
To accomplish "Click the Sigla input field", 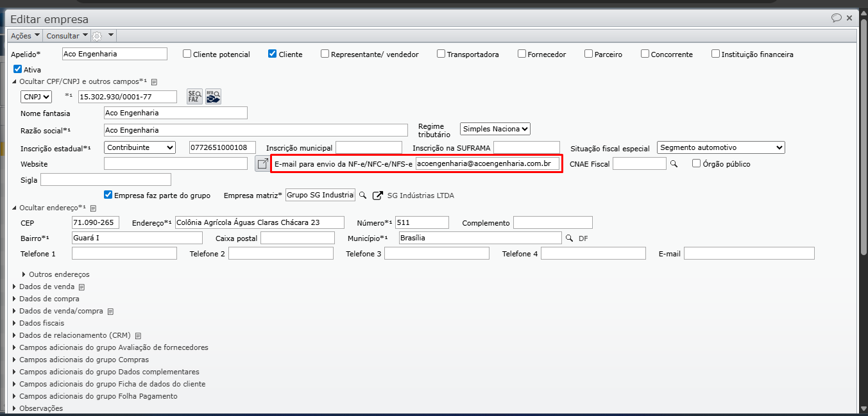I will [x=106, y=179].
